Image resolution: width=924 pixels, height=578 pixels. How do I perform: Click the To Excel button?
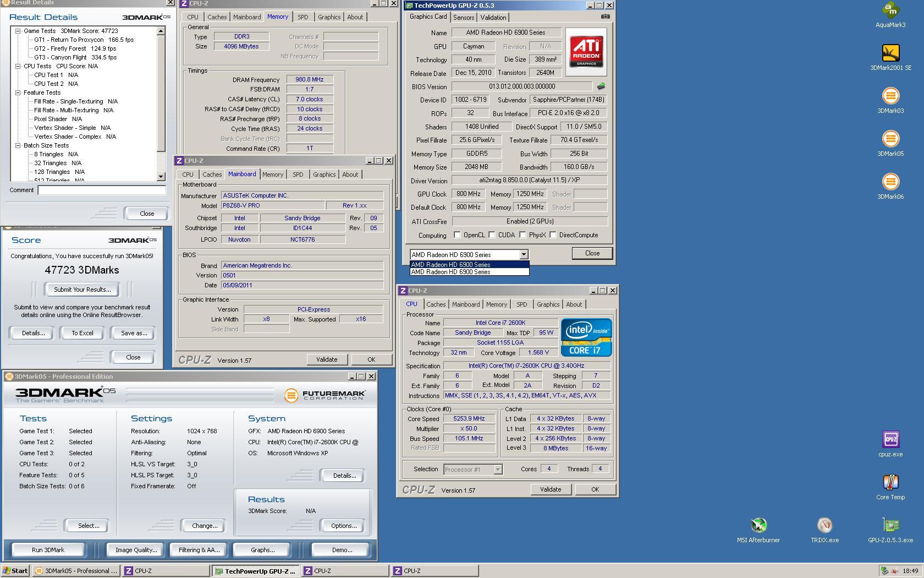point(82,333)
